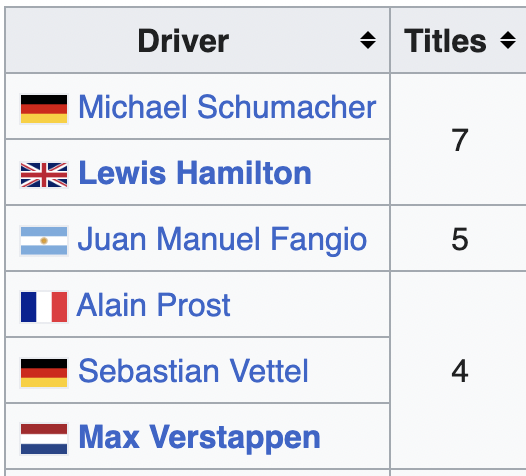Click the French flag beside Alain Prost

coord(44,307)
